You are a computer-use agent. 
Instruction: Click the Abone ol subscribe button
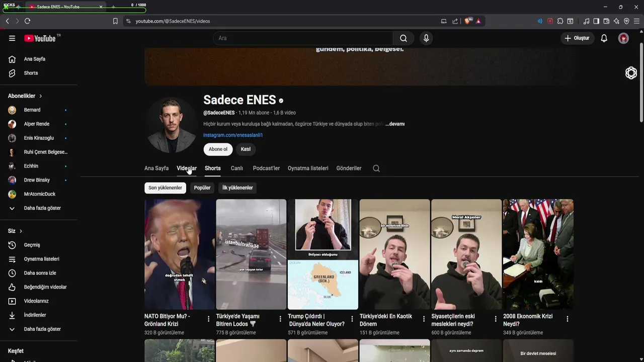point(218,149)
